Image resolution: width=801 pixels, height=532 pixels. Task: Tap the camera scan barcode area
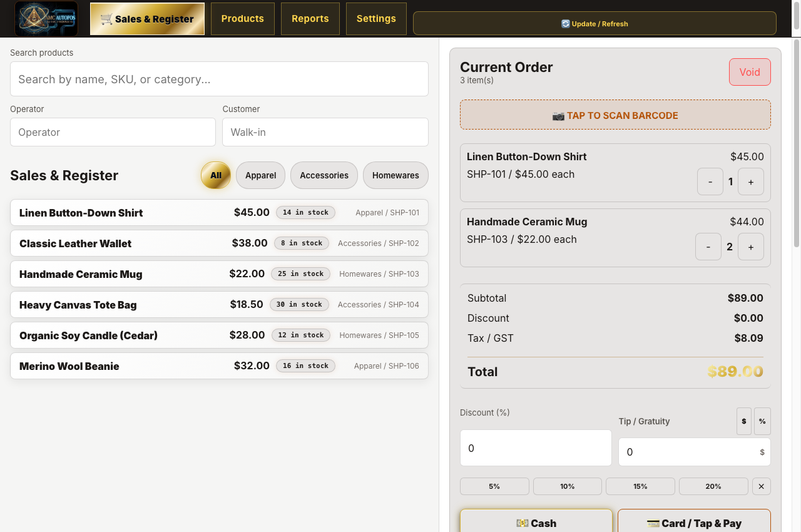click(615, 115)
